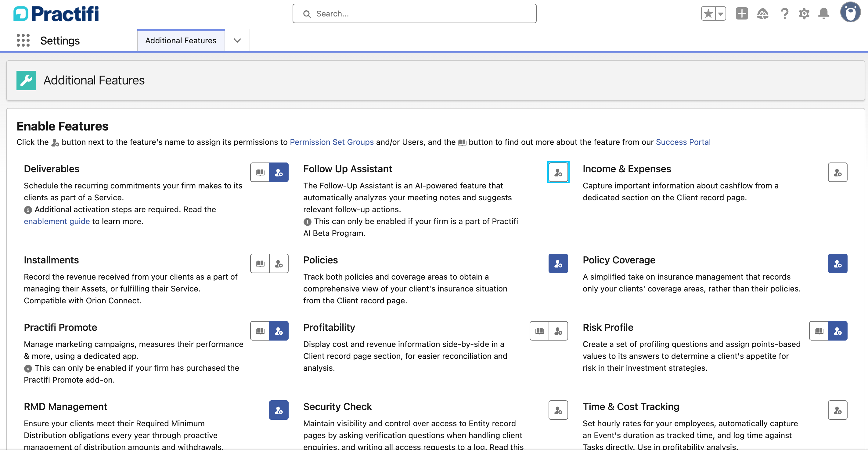Click the Security Check title
Viewport: 868px width, 450px height.
pyautogui.click(x=337, y=406)
